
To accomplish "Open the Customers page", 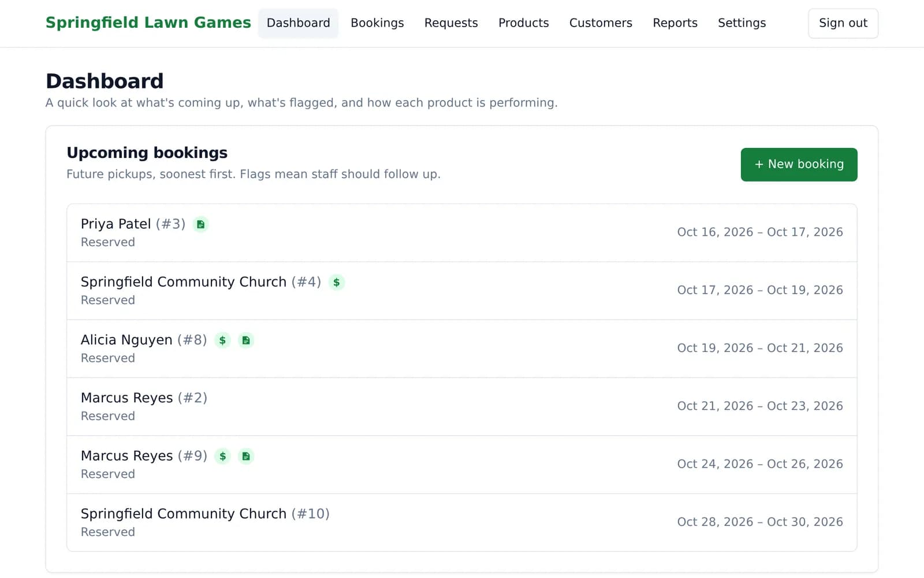I will coord(601,23).
